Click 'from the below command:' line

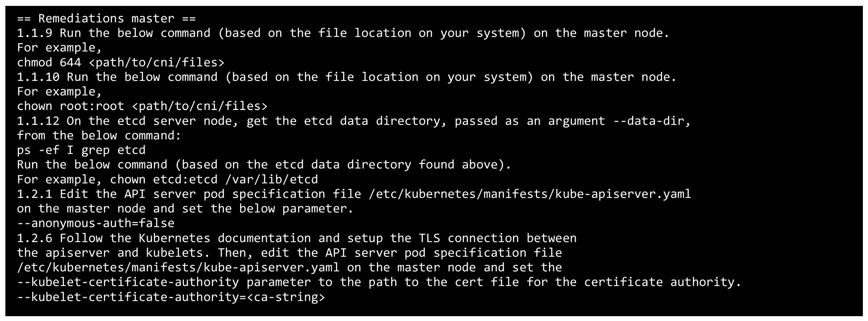(x=99, y=136)
